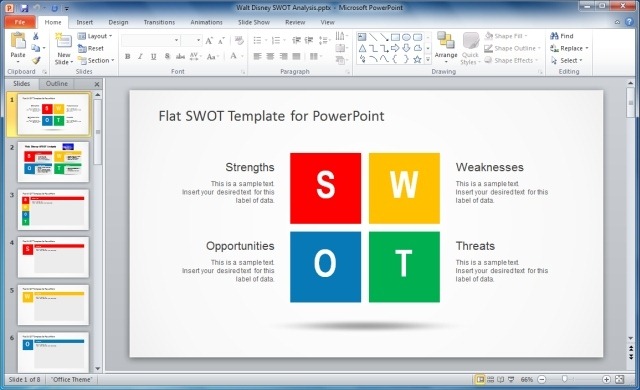Toggle Italic text formatting
The width and height of the screenshot is (640, 390).
(x=140, y=57)
